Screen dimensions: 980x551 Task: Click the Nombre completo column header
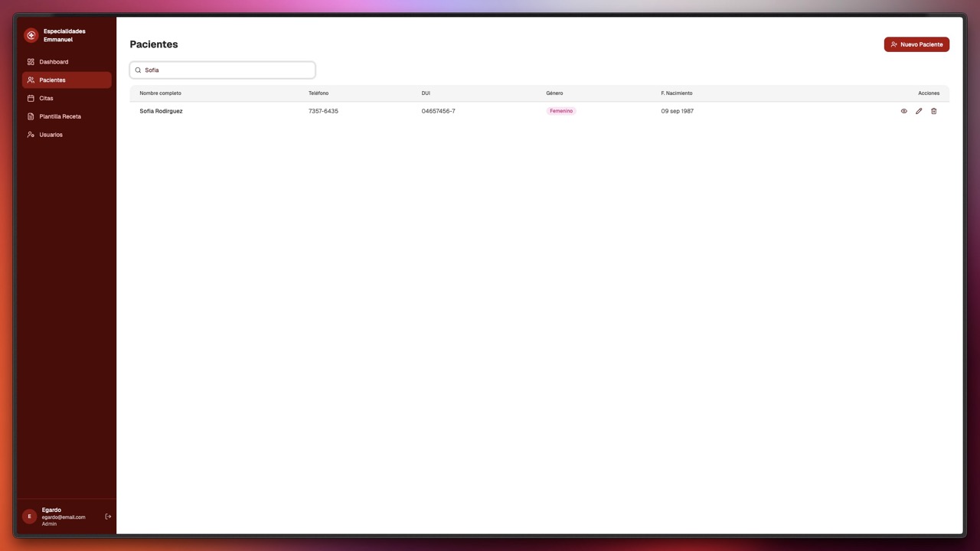pyautogui.click(x=160, y=93)
